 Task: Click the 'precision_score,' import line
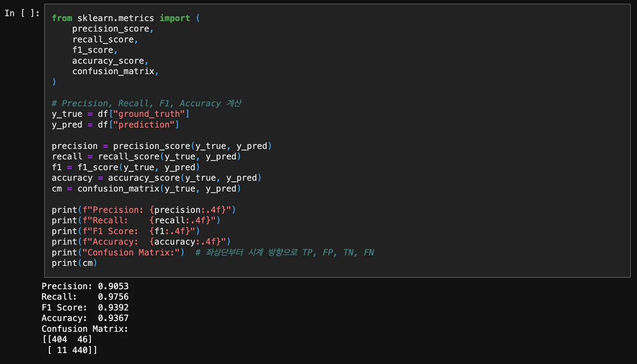[113, 29]
